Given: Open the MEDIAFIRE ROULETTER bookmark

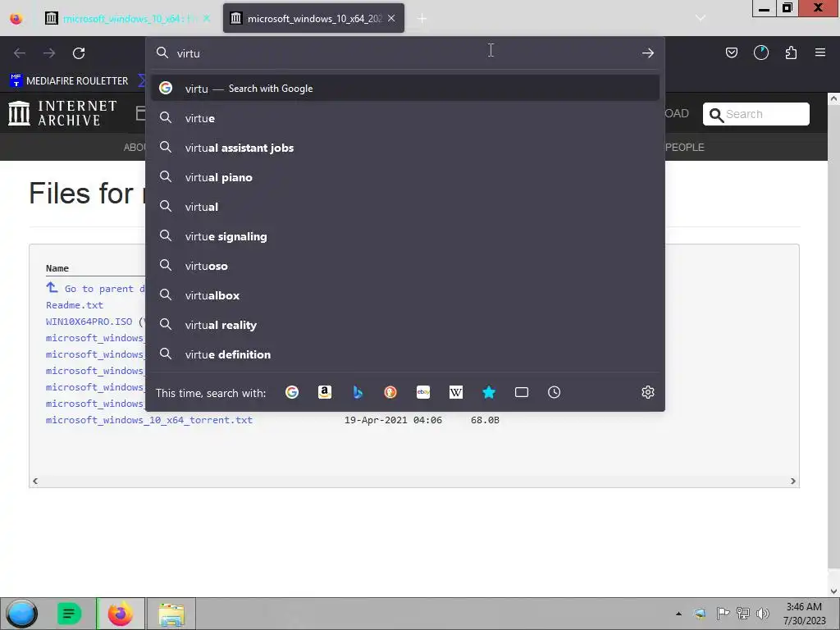Looking at the screenshot, I should point(70,81).
